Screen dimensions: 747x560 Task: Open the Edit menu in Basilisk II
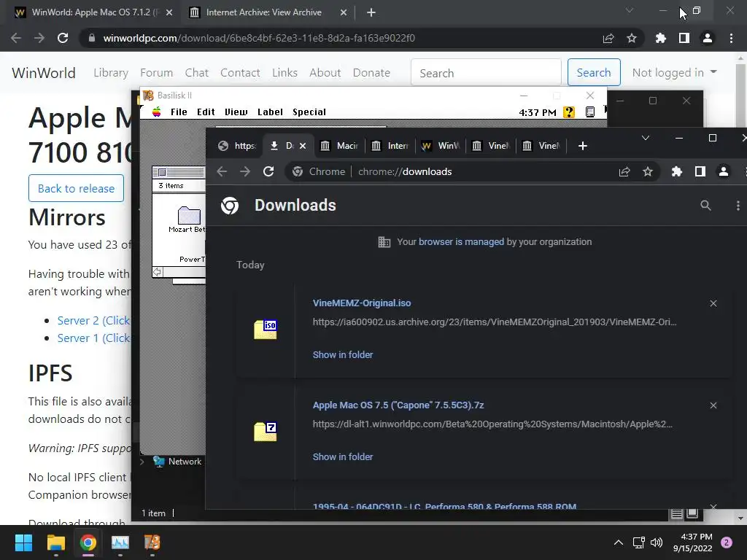pos(206,112)
